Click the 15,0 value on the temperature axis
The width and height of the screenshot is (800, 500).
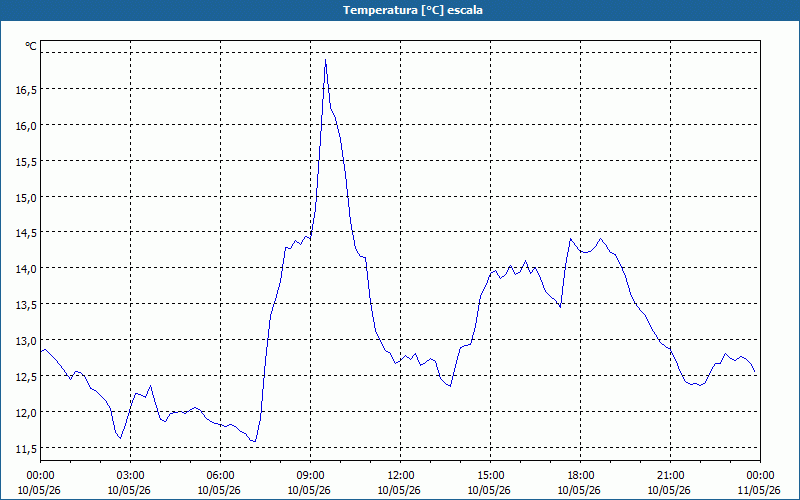[x=26, y=197]
